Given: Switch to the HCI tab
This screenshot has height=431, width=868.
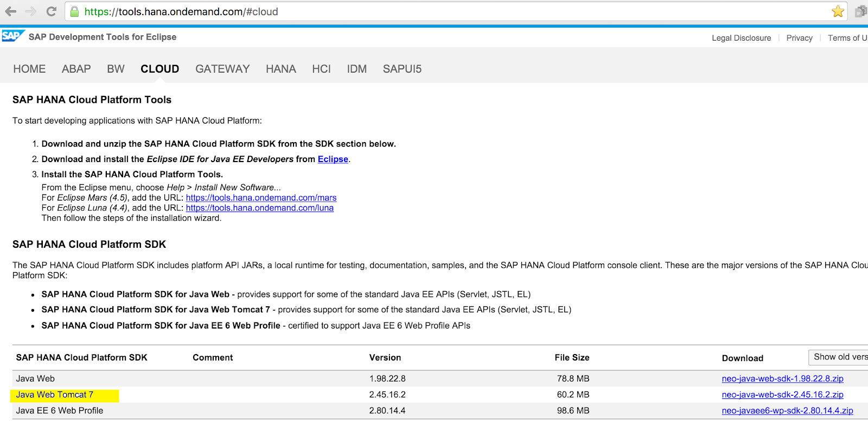Looking at the screenshot, I should (x=321, y=69).
